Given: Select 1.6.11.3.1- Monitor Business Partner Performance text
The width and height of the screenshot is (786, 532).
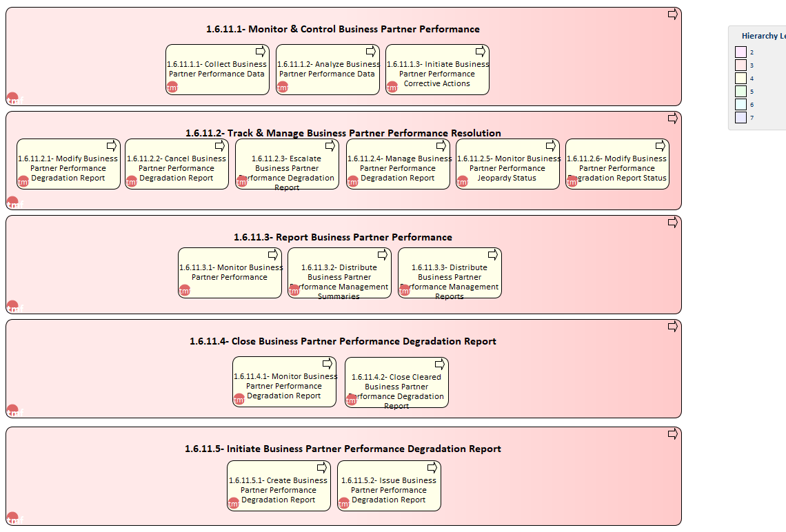Looking at the screenshot, I should [230, 272].
